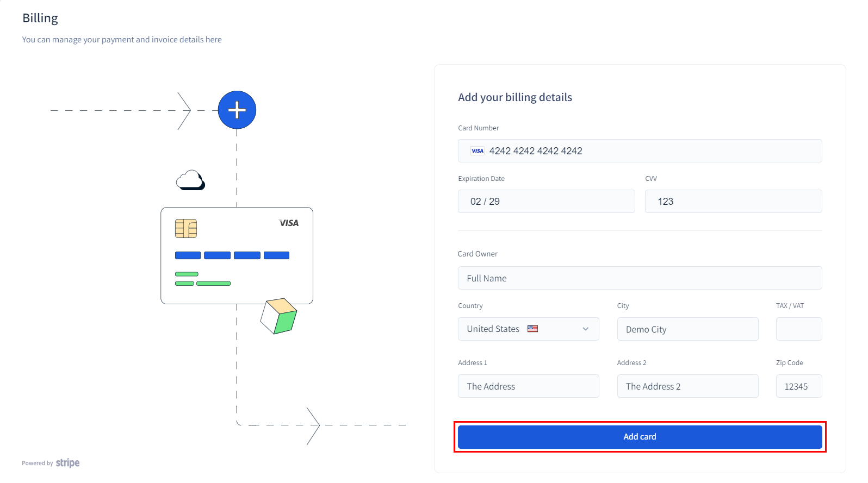Click the blue plus circle icon
Image resolution: width=868 pixels, height=483 pixels.
(237, 110)
